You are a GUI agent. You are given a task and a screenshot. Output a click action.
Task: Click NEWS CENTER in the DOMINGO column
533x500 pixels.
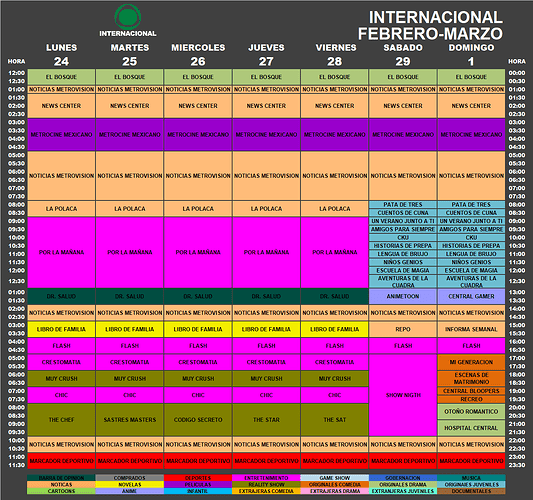click(471, 106)
